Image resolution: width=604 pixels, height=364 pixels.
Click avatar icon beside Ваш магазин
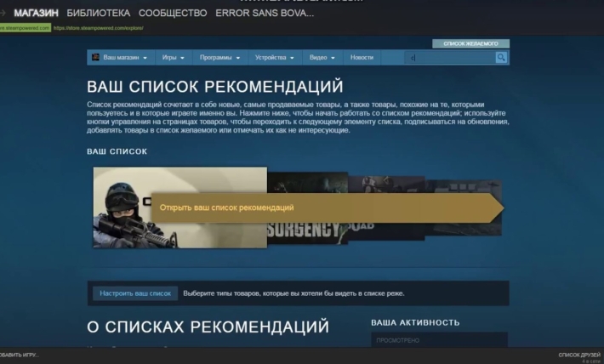tap(95, 57)
